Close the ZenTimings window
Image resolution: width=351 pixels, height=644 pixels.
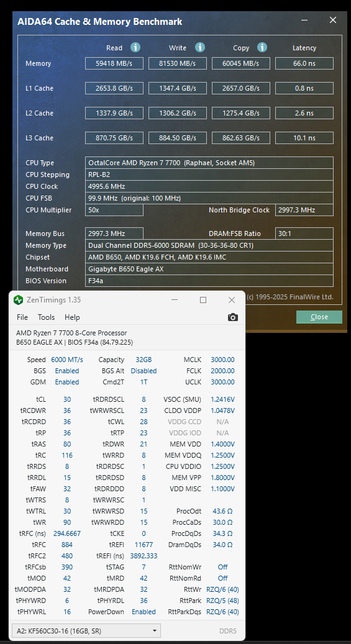click(x=232, y=300)
